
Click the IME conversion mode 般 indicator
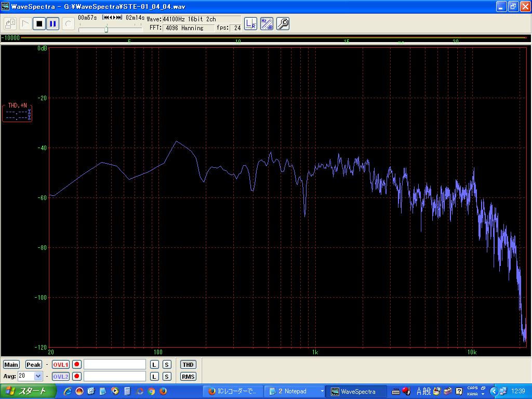tap(427, 391)
